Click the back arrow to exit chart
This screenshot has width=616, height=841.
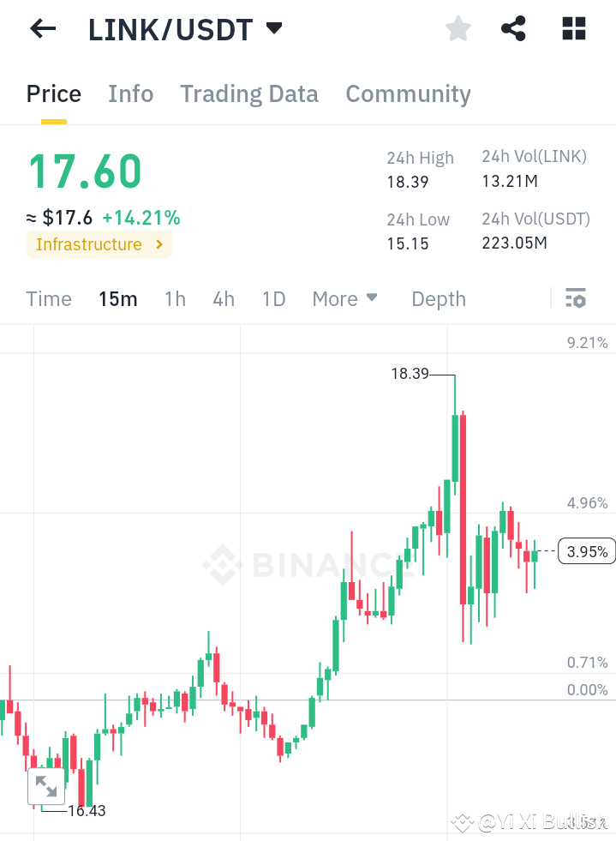coord(41,28)
